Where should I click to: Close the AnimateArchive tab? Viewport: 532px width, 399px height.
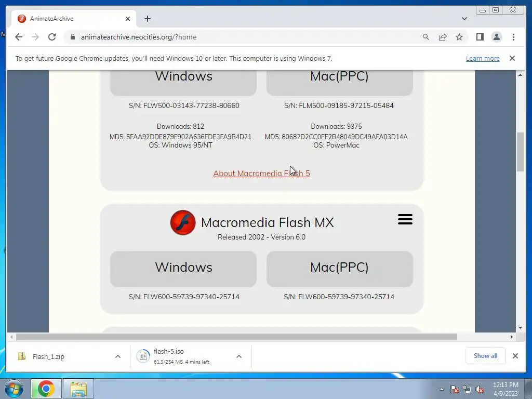[x=128, y=19]
